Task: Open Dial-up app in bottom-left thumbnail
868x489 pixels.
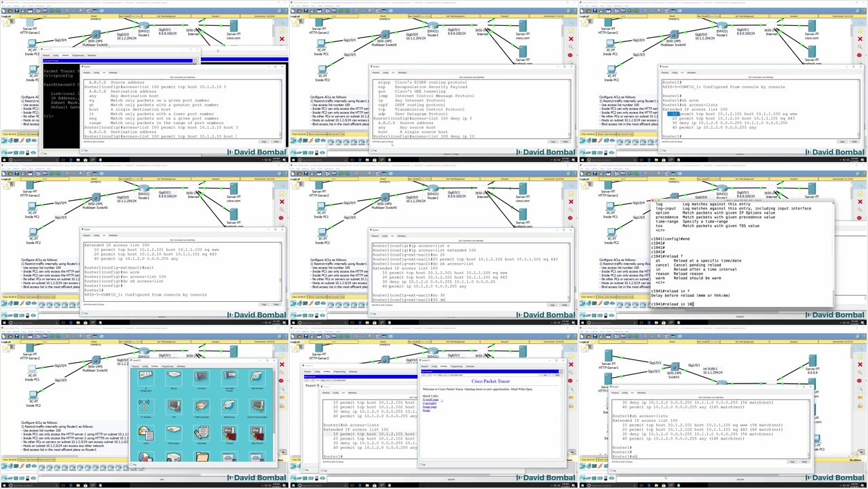Action: click(x=174, y=378)
